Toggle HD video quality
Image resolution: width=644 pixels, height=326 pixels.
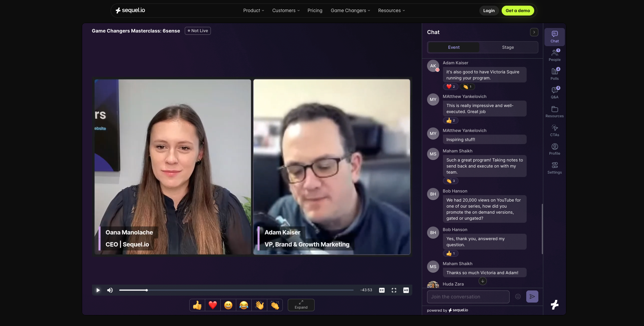(x=406, y=290)
